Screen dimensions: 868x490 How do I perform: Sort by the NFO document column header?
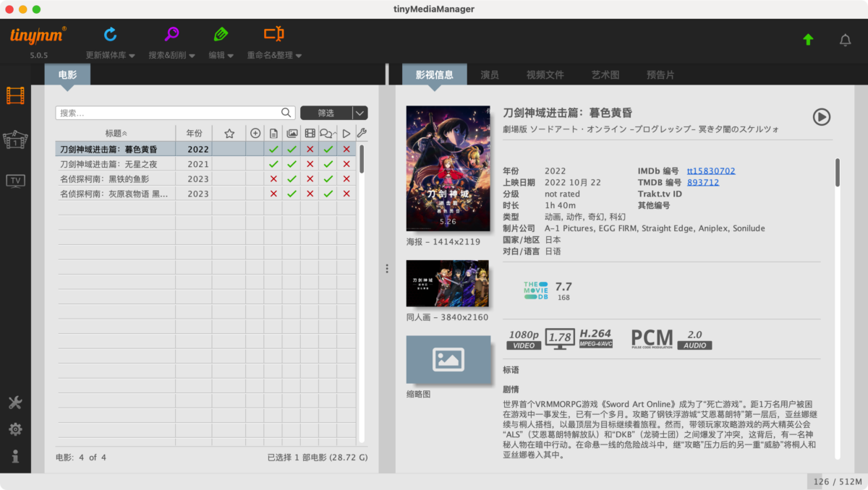tap(273, 133)
